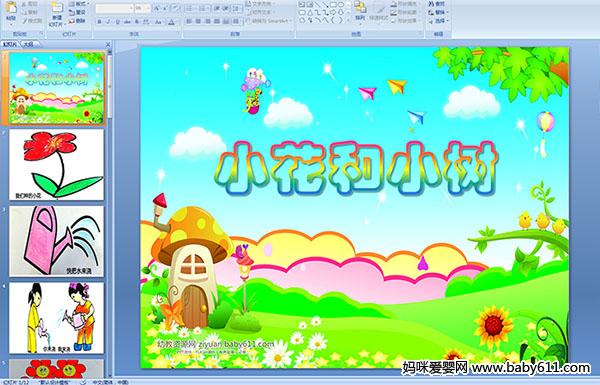600x385 pixels.
Task: Select slide 3 pink watering can thumbnail
Action: coord(57,241)
